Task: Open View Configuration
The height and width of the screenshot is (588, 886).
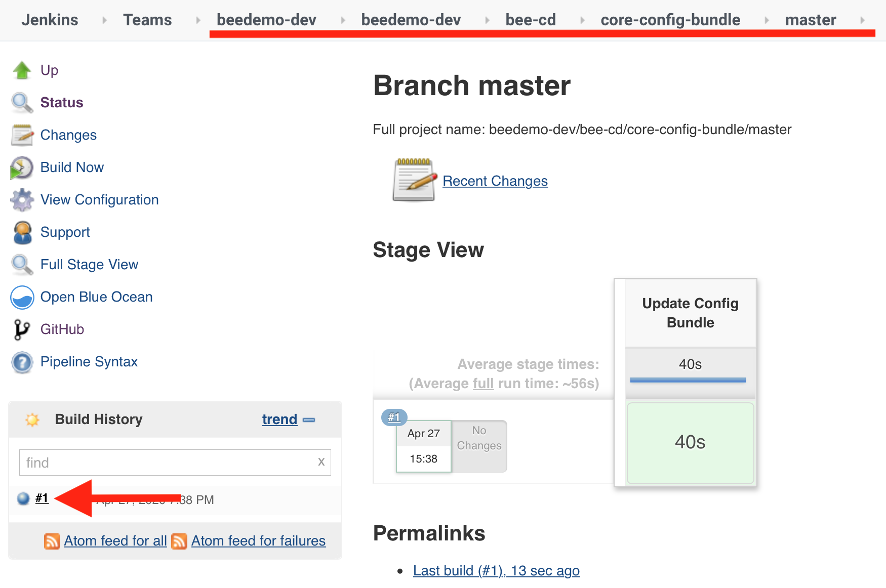Action: tap(99, 200)
